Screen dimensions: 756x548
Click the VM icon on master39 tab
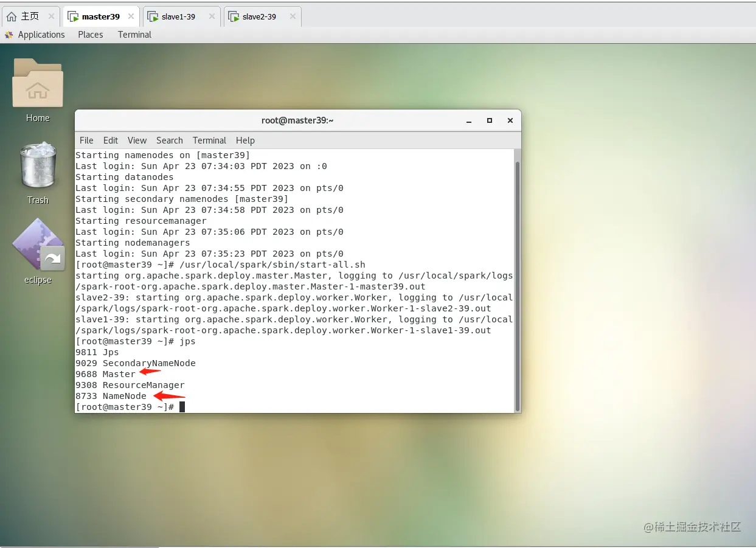pyautogui.click(x=73, y=16)
